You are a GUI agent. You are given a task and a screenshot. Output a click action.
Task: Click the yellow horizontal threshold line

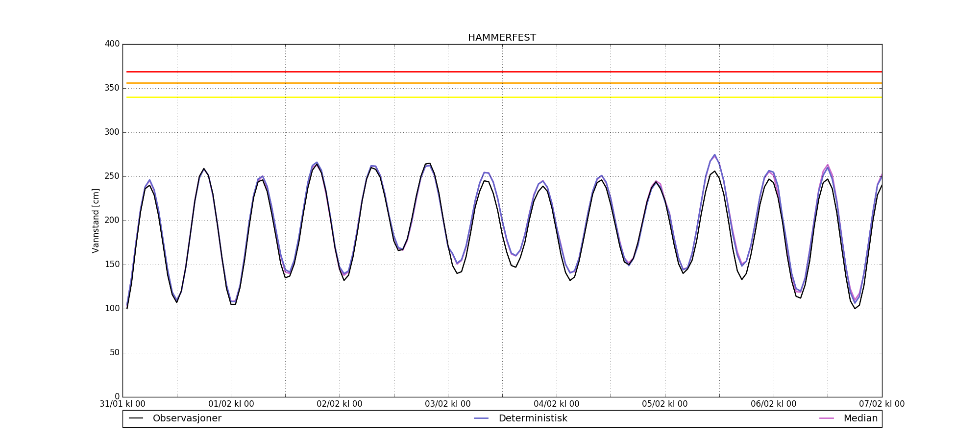[x=504, y=98]
